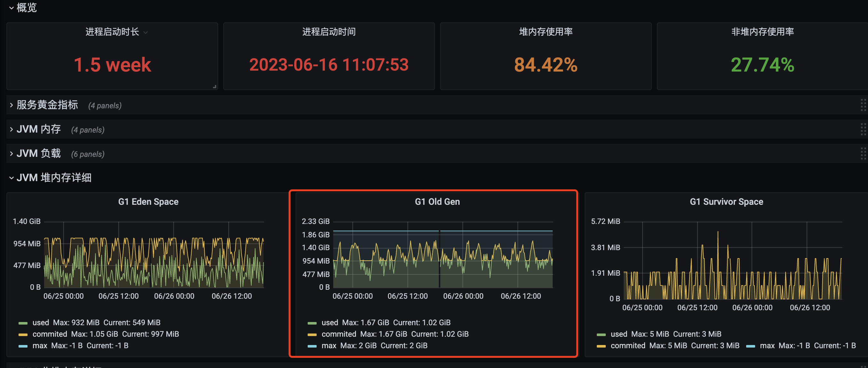Click green used swatch in G1 Eden Space legend
This screenshot has width=868, height=368.
tap(23, 323)
